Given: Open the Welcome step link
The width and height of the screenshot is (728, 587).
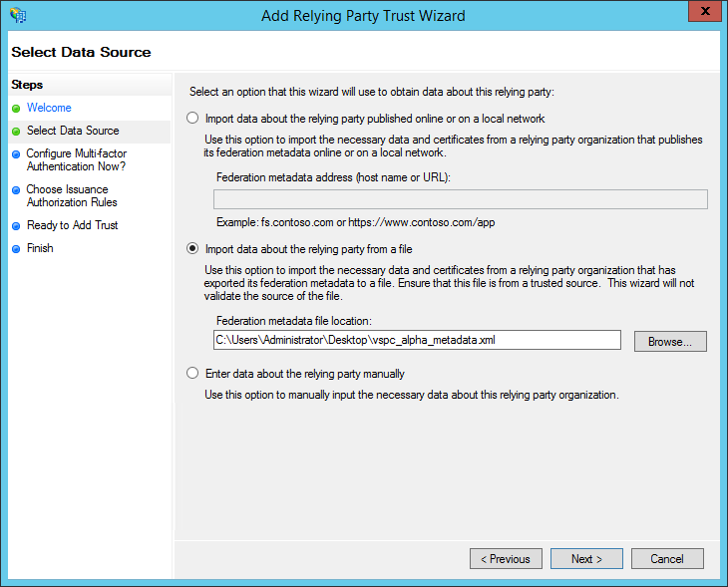Looking at the screenshot, I should pos(49,108).
